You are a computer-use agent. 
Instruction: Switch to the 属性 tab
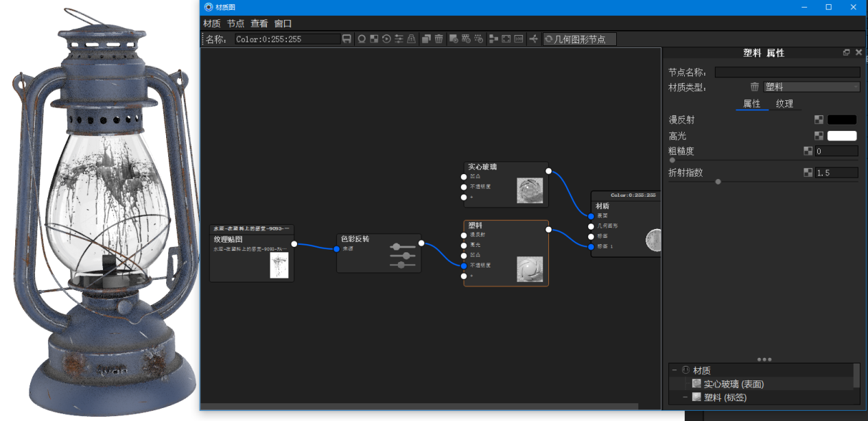coord(752,104)
